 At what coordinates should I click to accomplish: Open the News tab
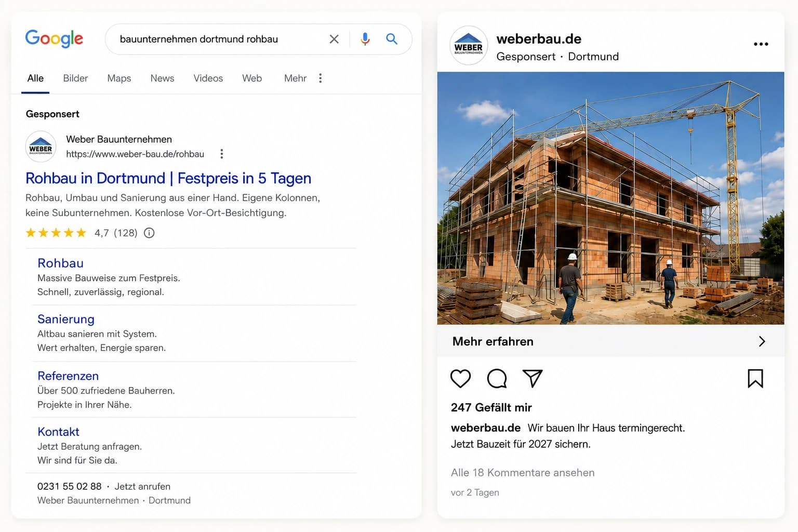[162, 78]
